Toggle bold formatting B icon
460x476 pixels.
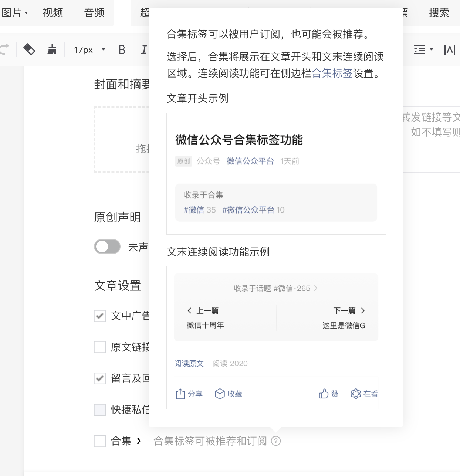[x=122, y=50]
